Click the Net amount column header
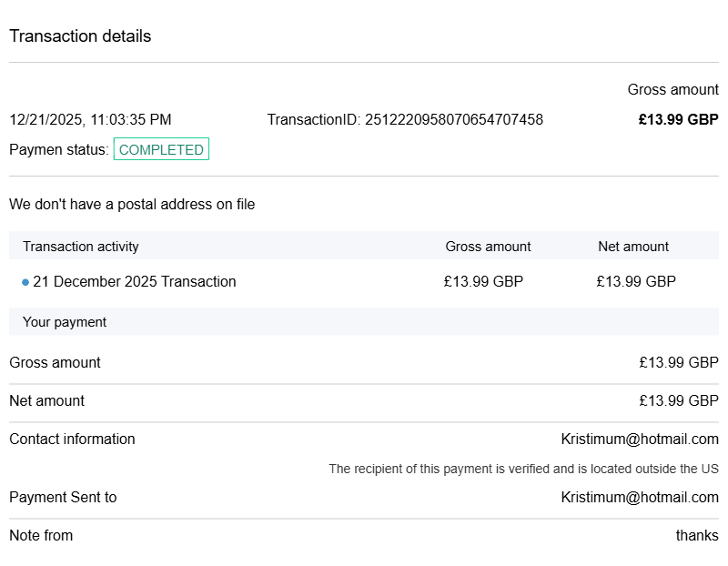This screenshot has width=728, height=566. [633, 247]
